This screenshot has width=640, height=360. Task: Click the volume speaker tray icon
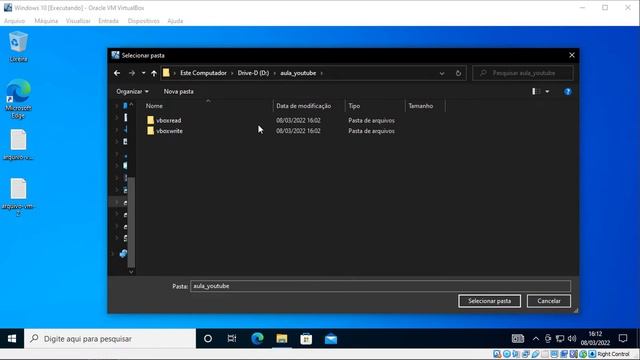coord(572,339)
